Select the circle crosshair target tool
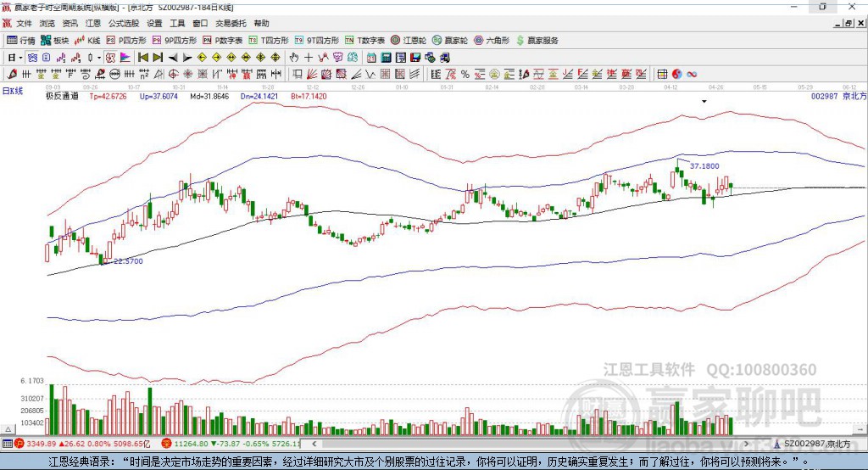868x470 pixels. click(x=173, y=75)
